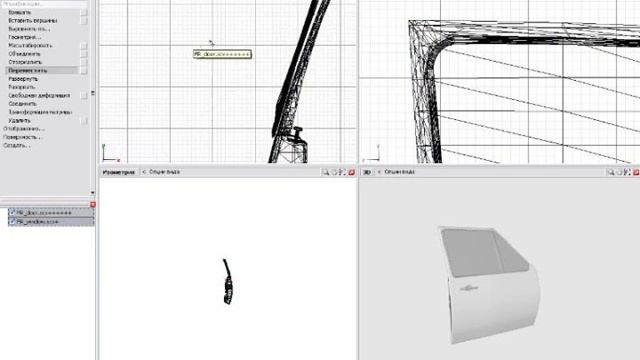This screenshot has width=640, height=360.
Task: Click Общие виды in 3D viewport header
Action: 400,172
